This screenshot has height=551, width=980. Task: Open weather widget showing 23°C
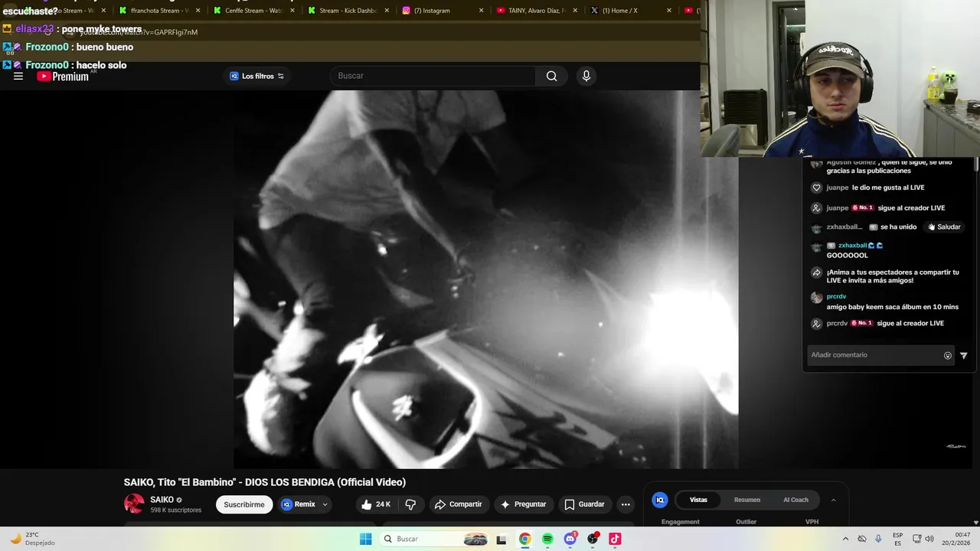[32, 539]
